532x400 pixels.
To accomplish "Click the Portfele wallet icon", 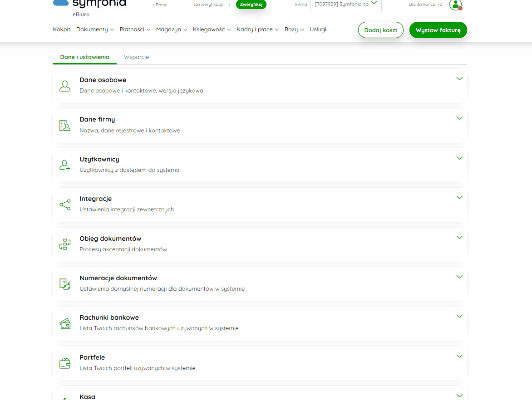I will point(65,363).
